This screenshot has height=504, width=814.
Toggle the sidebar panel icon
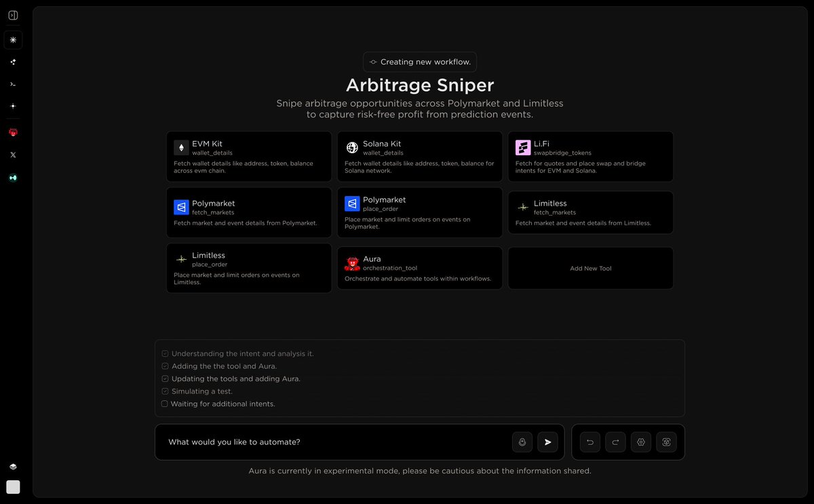[13, 16]
